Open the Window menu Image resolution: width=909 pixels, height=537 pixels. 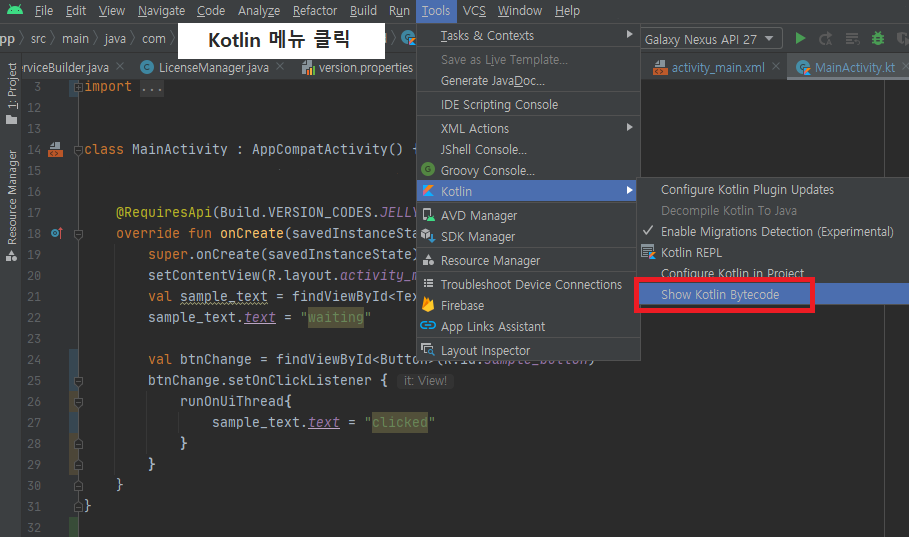[519, 10]
